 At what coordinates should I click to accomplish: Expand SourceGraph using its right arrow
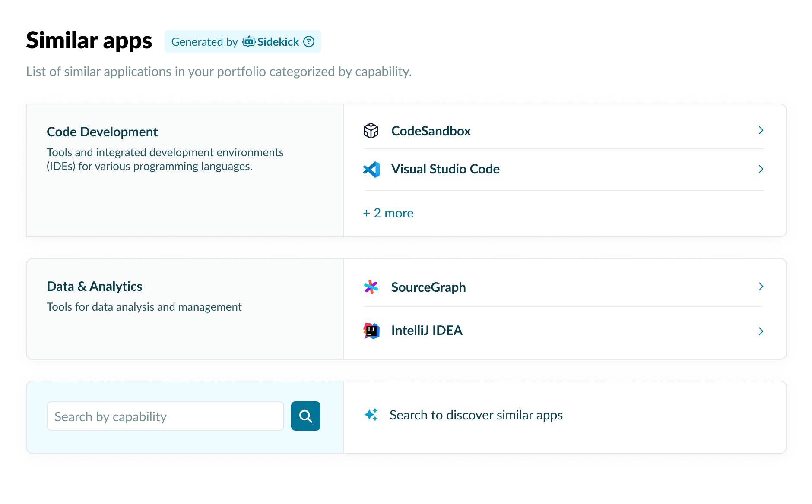click(x=761, y=287)
